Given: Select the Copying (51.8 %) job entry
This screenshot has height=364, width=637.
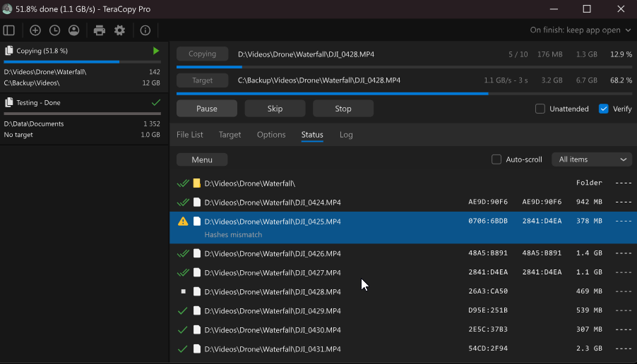Looking at the screenshot, I should coord(85,67).
